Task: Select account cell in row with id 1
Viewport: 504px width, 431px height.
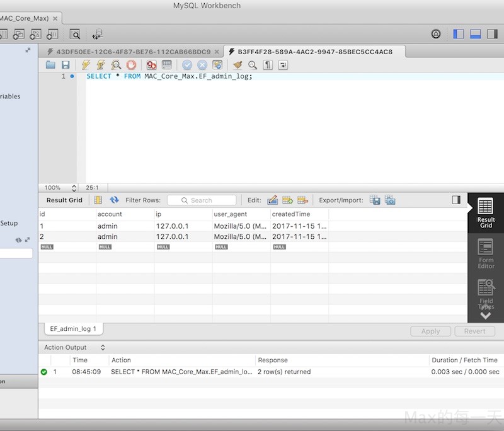Action: (x=125, y=226)
